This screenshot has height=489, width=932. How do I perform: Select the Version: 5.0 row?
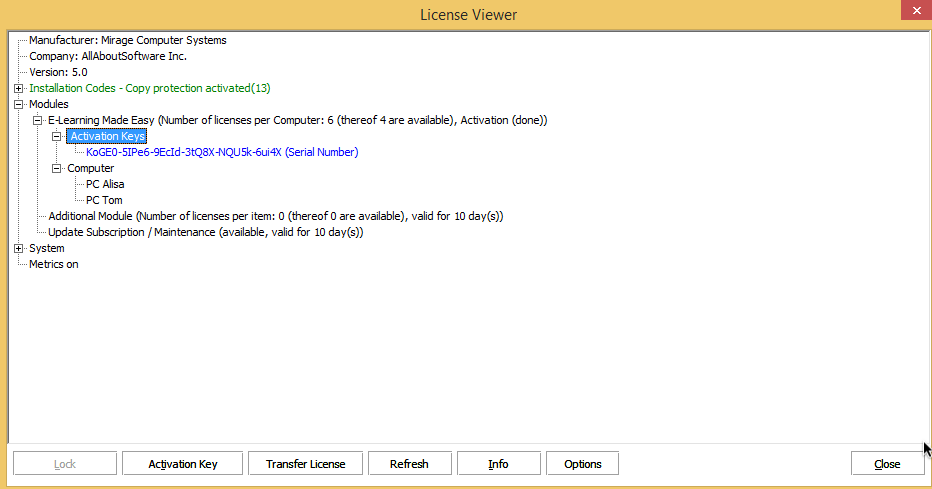tap(58, 72)
